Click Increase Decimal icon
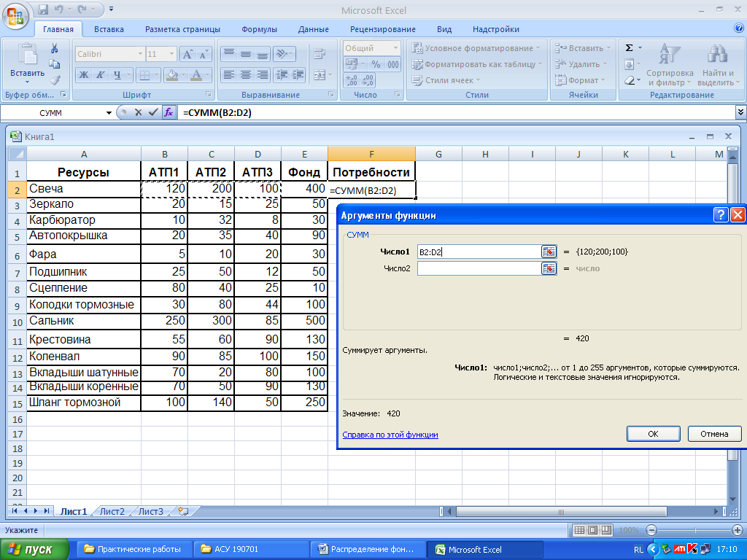 (351, 81)
